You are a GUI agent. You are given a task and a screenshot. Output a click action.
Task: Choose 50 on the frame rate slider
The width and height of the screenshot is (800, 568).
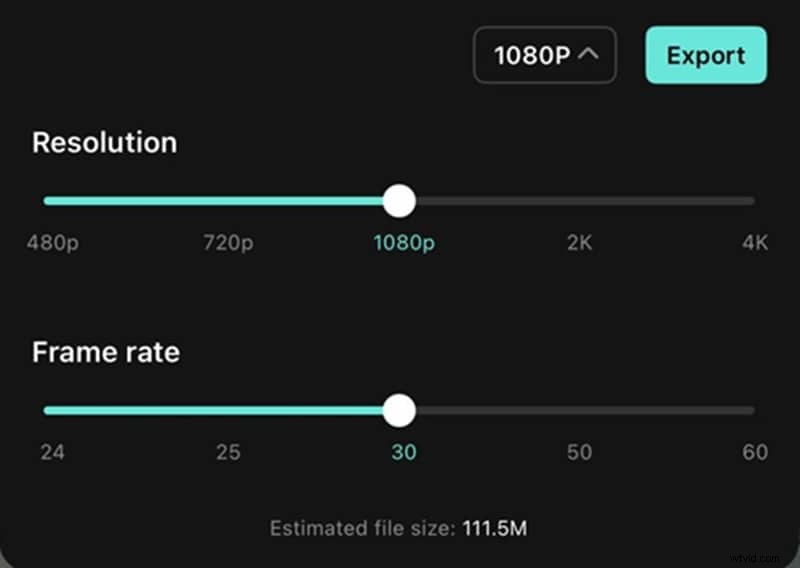580,452
